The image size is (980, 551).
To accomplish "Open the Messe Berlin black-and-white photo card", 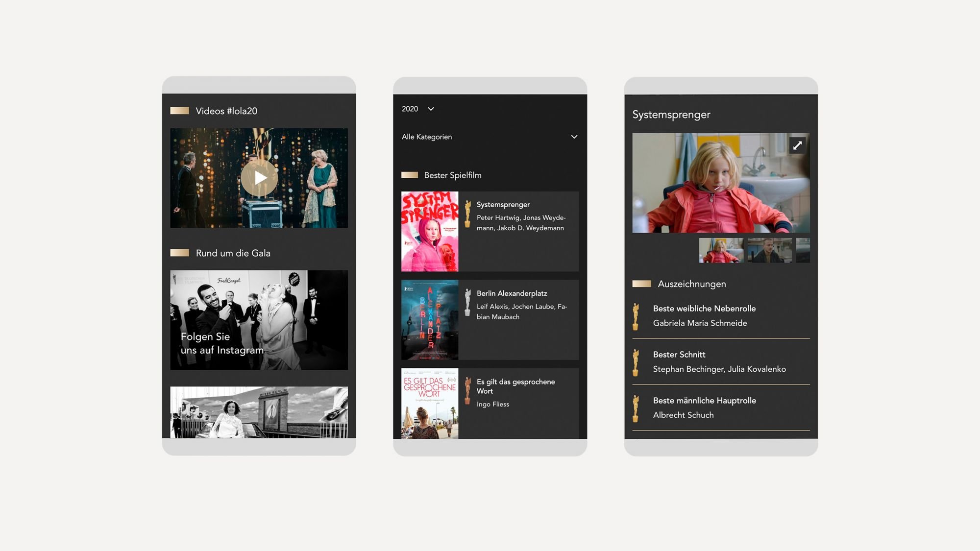I will click(x=259, y=412).
